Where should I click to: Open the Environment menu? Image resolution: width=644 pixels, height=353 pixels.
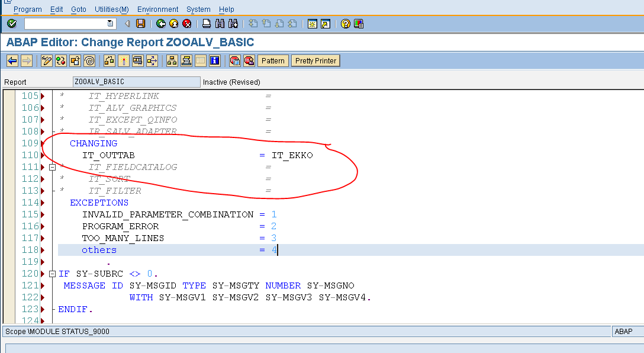157,9
